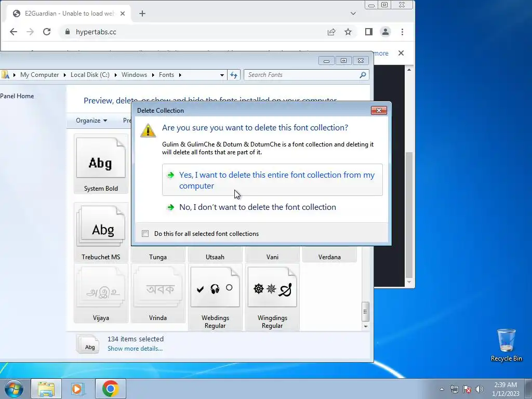Click 'My Computer' in the address breadcrumb
Screen dimensions: 532x399
point(39,75)
